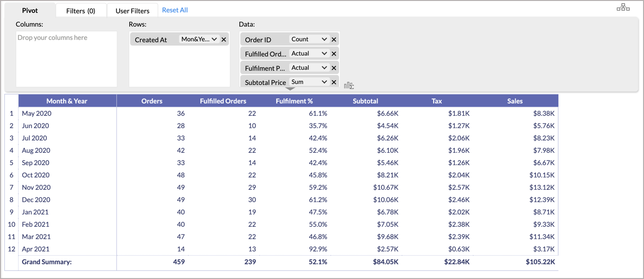Screen dimensions: 644x279
Task: Sort by the Sales column header
Action: click(514, 101)
